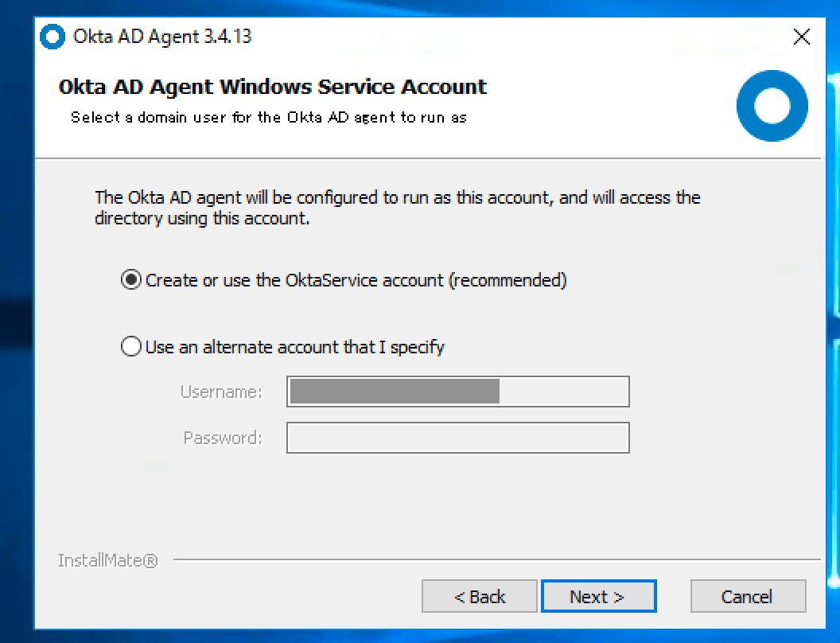Click the Okta icon in the title bar
The height and width of the screenshot is (643, 840).
52,37
